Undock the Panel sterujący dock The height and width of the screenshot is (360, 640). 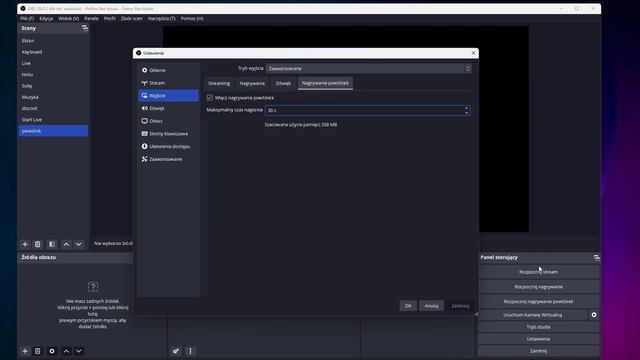pyautogui.click(x=596, y=258)
